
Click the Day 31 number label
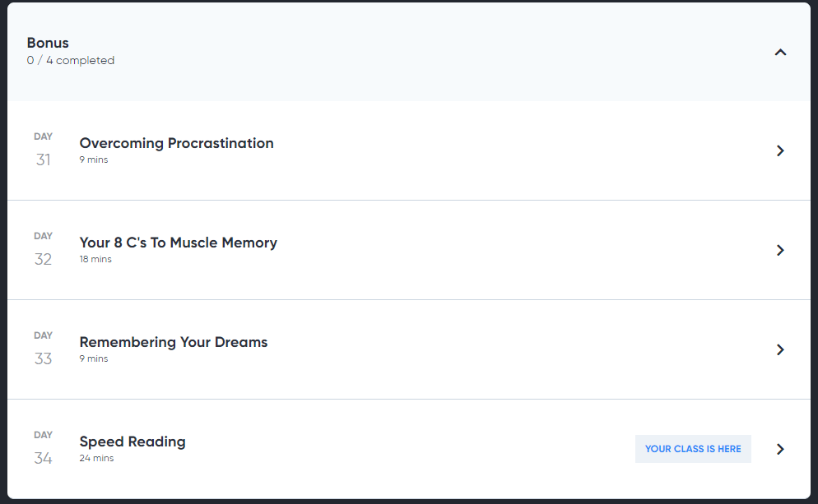click(x=44, y=160)
